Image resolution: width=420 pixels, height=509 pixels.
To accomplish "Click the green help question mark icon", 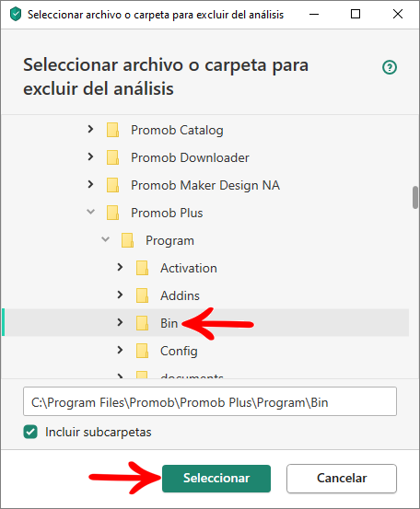I will pos(389,67).
